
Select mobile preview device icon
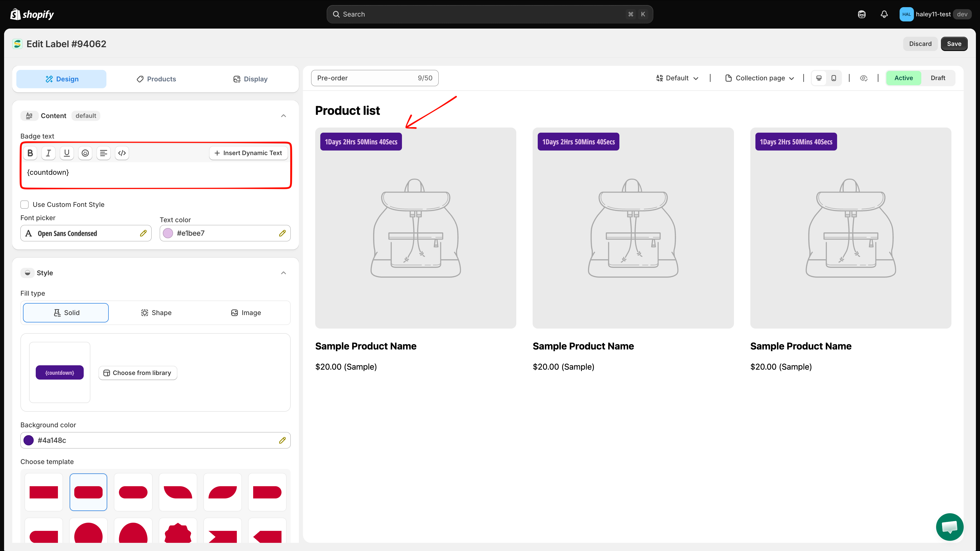click(834, 78)
